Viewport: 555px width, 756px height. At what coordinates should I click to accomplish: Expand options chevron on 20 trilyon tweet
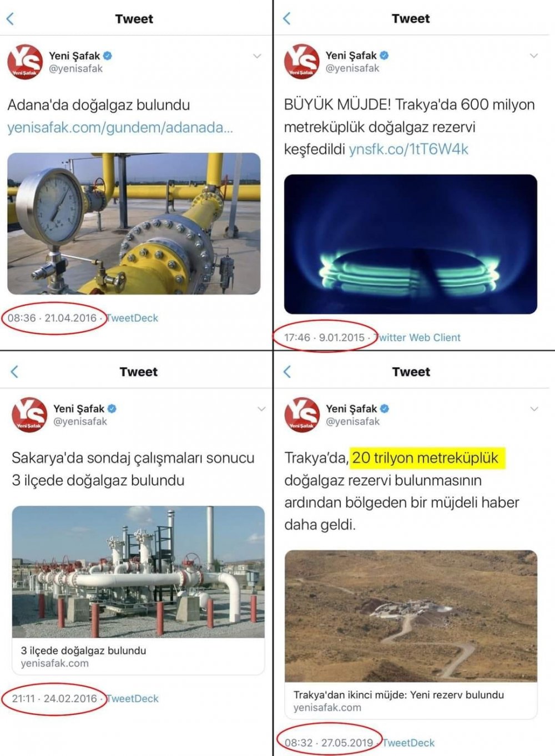pyautogui.click(x=534, y=409)
